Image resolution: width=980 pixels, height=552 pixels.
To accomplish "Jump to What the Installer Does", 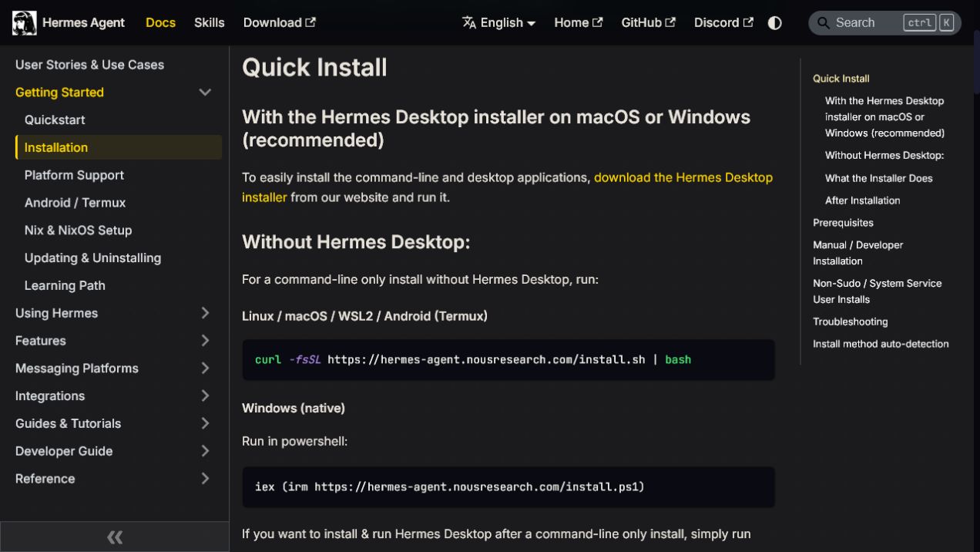I will coord(878,178).
